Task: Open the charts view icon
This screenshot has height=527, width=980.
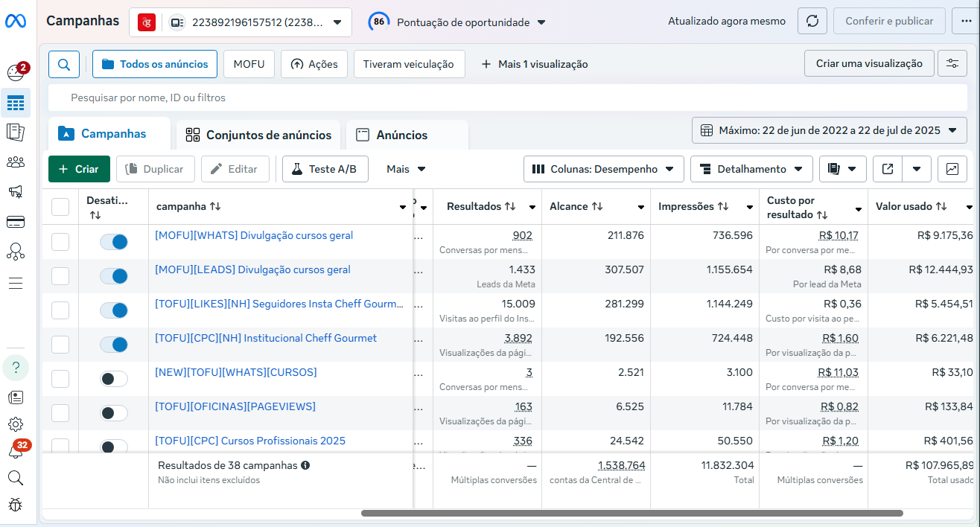Action: point(952,169)
